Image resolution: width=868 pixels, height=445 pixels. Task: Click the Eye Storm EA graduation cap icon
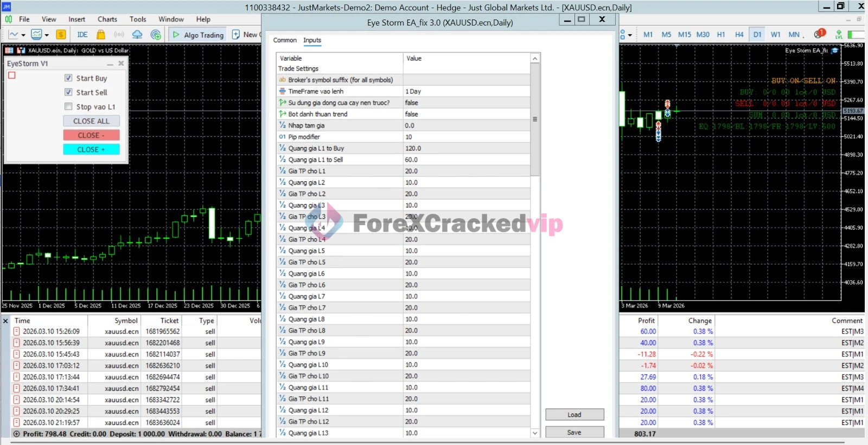click(x=835, y=50)
